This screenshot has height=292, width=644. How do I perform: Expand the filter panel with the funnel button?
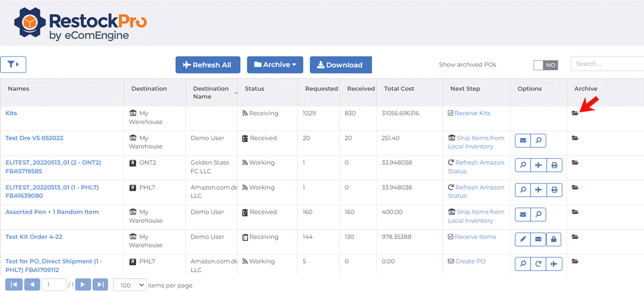tap(13, 64)
